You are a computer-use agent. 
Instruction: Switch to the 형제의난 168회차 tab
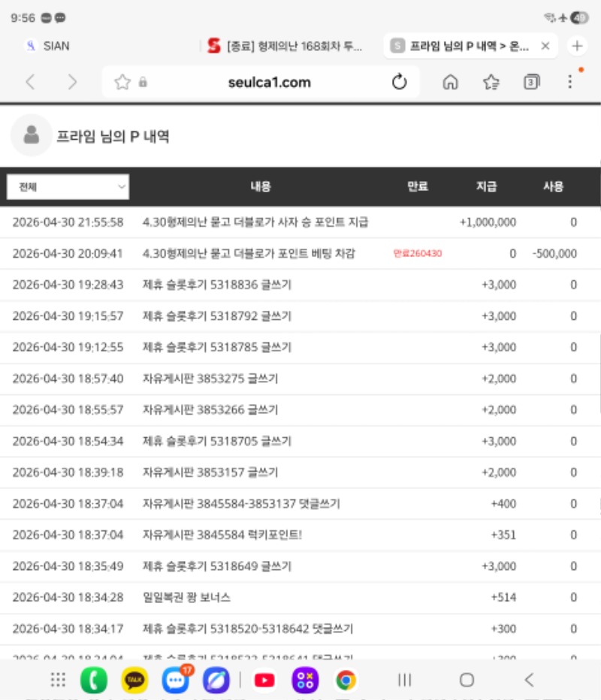point(285,46)
